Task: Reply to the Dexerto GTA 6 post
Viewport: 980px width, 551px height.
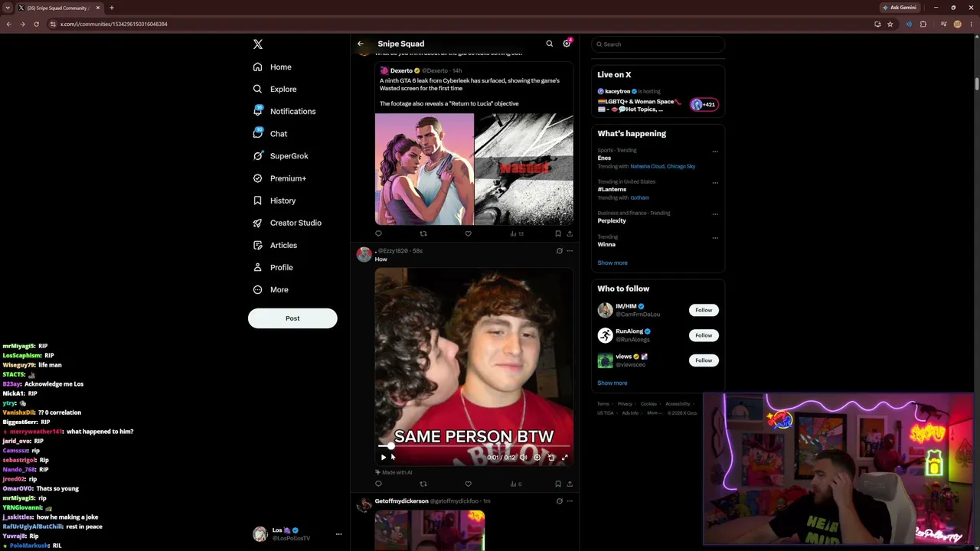Action: coord(378,233)
